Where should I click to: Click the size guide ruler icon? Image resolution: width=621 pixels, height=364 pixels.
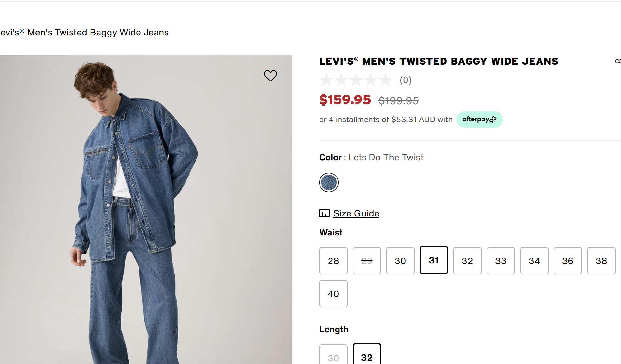click(x=324, y=213)
